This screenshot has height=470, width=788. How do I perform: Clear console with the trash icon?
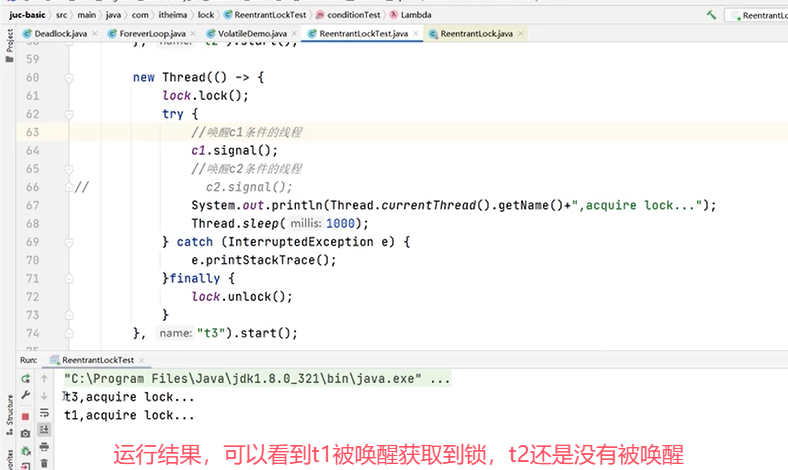[44, 463]
